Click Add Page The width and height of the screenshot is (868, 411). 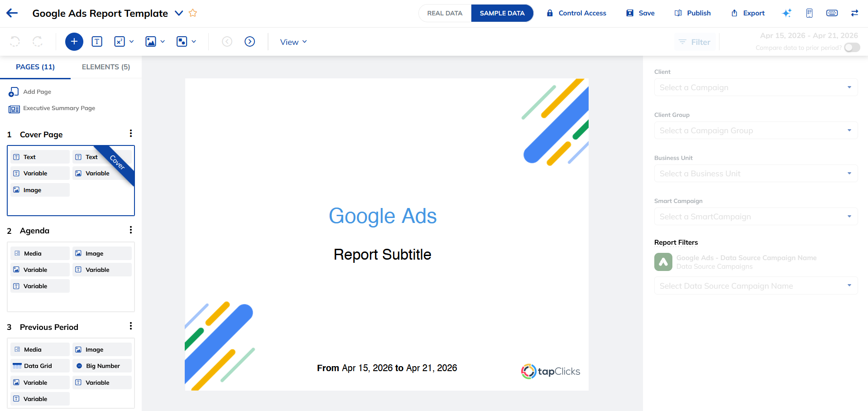pyautogui.click(x=30, y=92)
